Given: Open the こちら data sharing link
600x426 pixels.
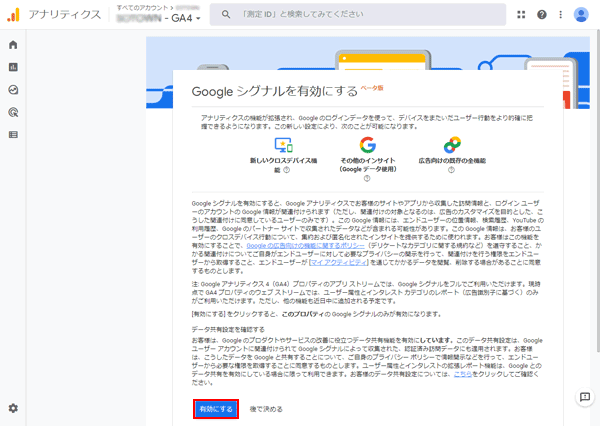Looking at the screenshot, I should click(462, 374).
